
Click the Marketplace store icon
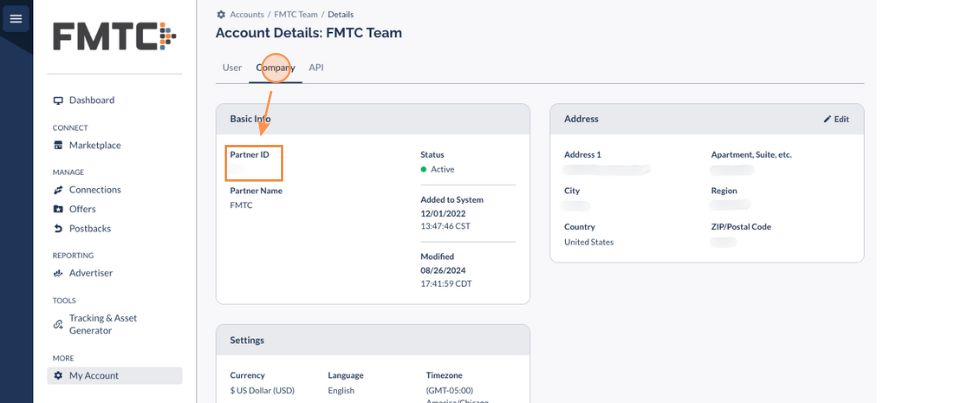tap(58, 145)
